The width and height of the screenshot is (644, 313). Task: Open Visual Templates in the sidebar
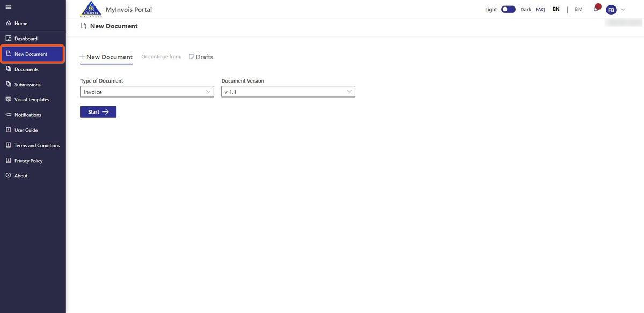[x=33, y=99]
